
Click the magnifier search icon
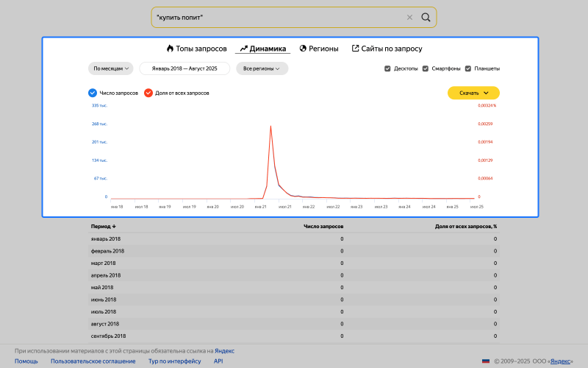pos(426,17)
